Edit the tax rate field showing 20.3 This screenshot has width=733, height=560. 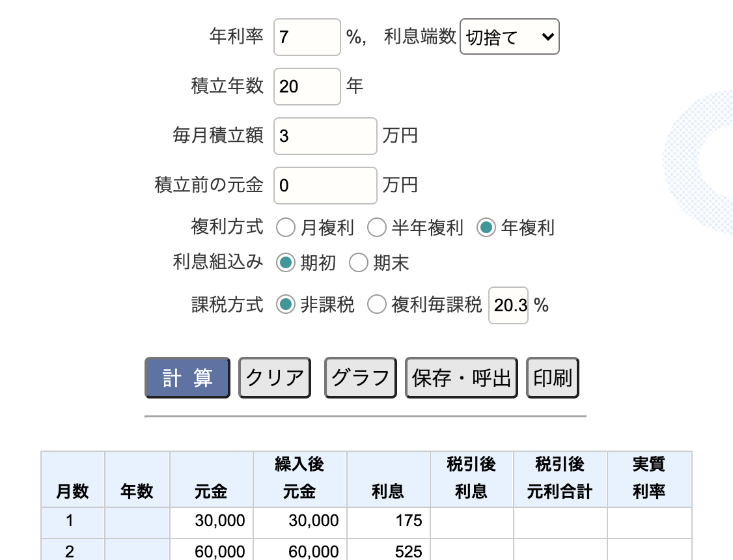(508, 305)
